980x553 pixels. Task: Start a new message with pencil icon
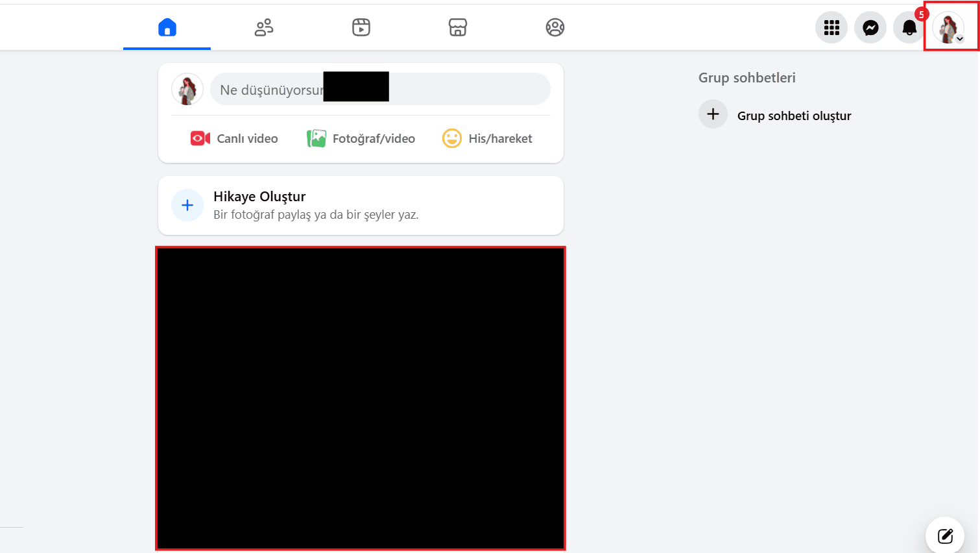[x=945, y=535]
